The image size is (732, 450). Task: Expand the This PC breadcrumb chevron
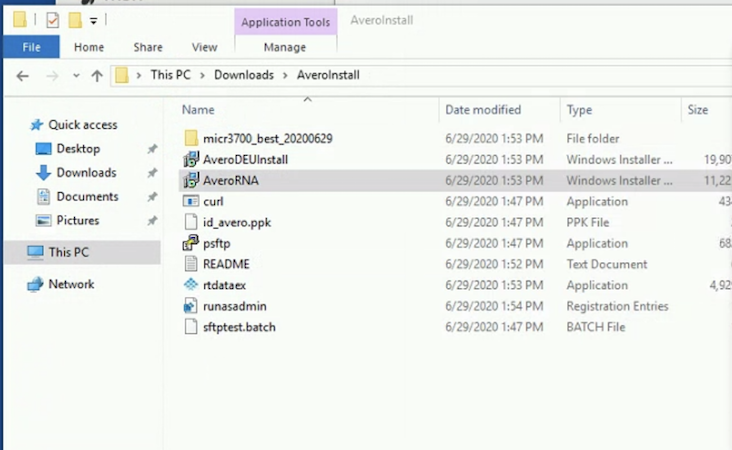point(202,75)
